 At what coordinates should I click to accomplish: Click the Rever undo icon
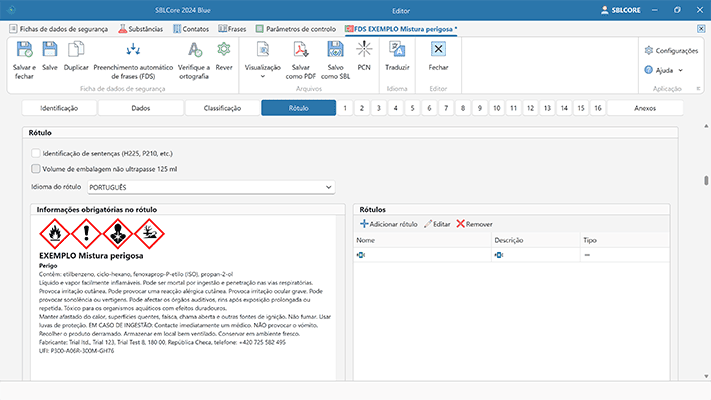(224, 50)
